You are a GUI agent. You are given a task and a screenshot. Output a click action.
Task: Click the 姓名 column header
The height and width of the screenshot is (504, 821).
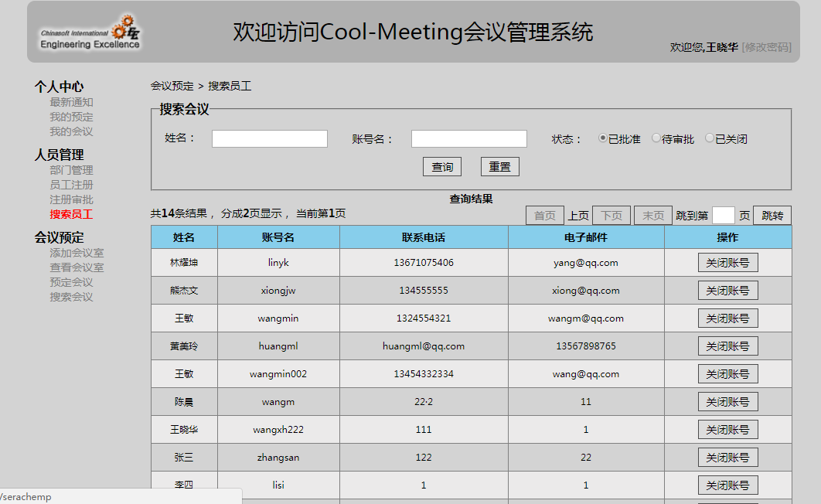[x=184, y=237]
